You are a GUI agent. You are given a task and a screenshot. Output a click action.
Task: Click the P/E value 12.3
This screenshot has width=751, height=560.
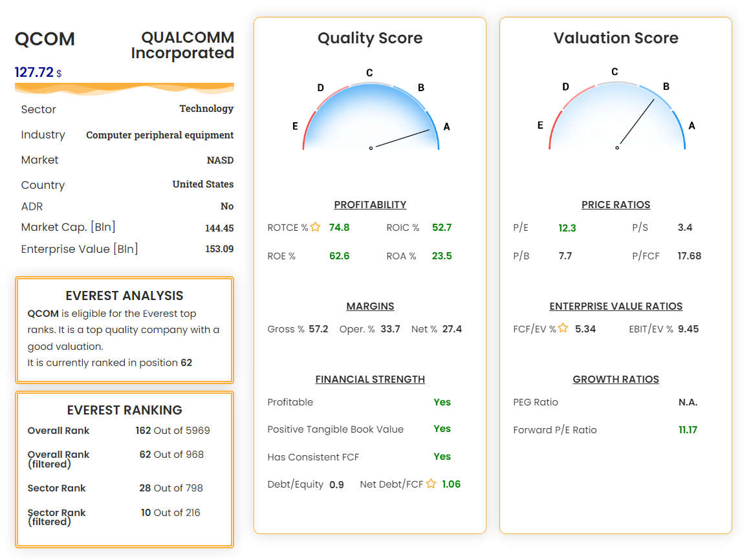click(567, 228)
